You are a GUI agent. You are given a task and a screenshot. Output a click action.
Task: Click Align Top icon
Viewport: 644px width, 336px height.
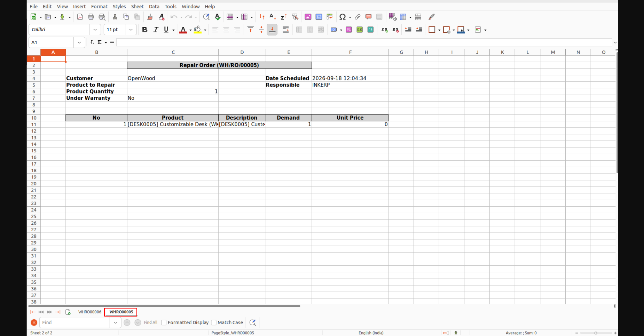point(250,30)
